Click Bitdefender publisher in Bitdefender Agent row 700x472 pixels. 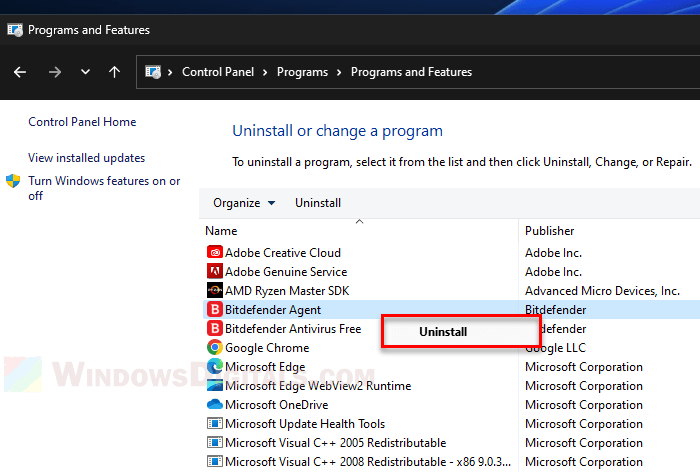555,310
